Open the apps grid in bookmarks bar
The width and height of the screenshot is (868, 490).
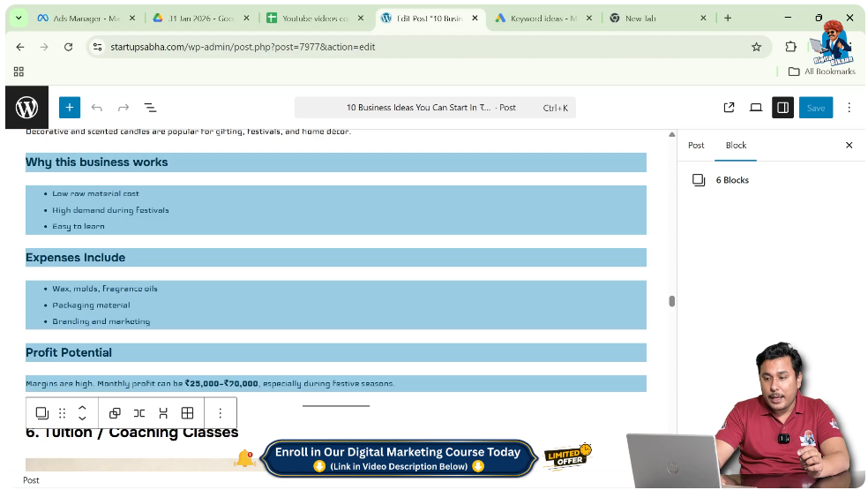click(19, 72)
